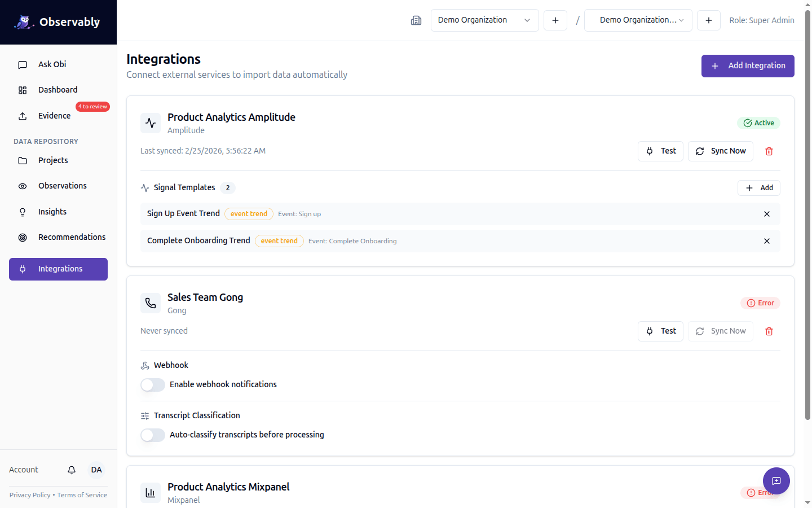Image resolution: width=812 pixels, height=508 pixels.
Task: Remove the Sign Up Event Trend template
Action: 766,214
